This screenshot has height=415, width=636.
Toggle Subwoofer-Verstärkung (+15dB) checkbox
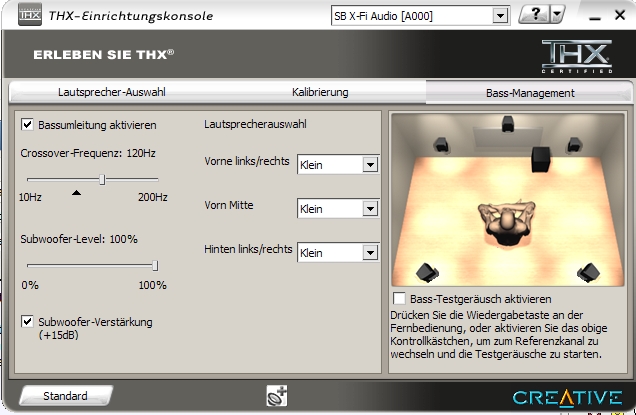click(x=27, y=322)
